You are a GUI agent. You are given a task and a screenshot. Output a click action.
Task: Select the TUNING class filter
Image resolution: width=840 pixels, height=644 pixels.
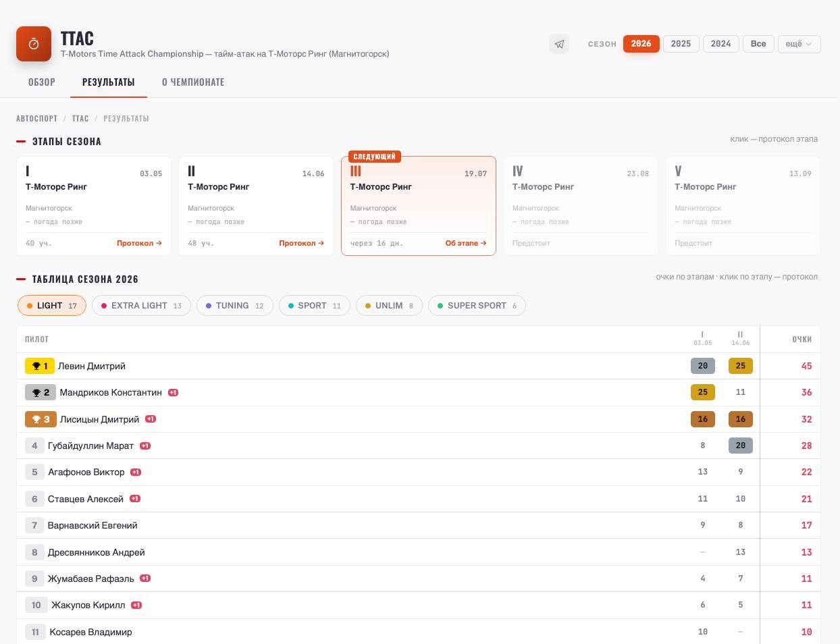pyautogui.click(x=235, y=306)
